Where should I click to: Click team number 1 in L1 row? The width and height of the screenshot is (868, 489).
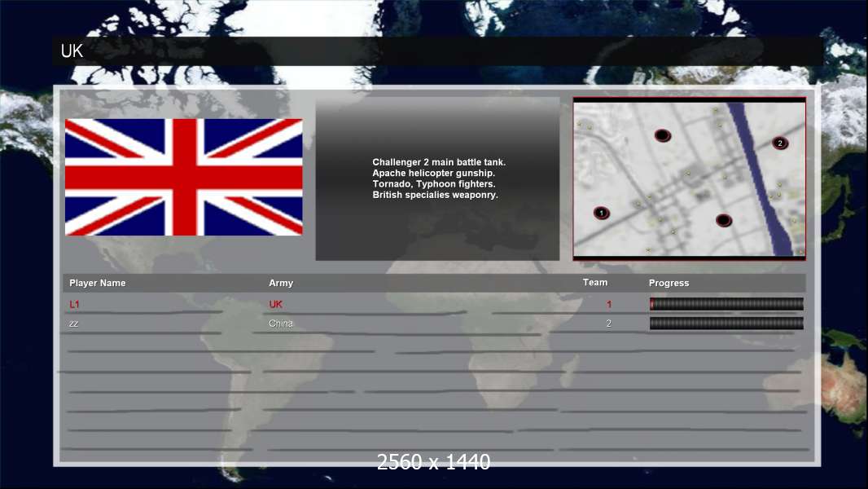609,305
